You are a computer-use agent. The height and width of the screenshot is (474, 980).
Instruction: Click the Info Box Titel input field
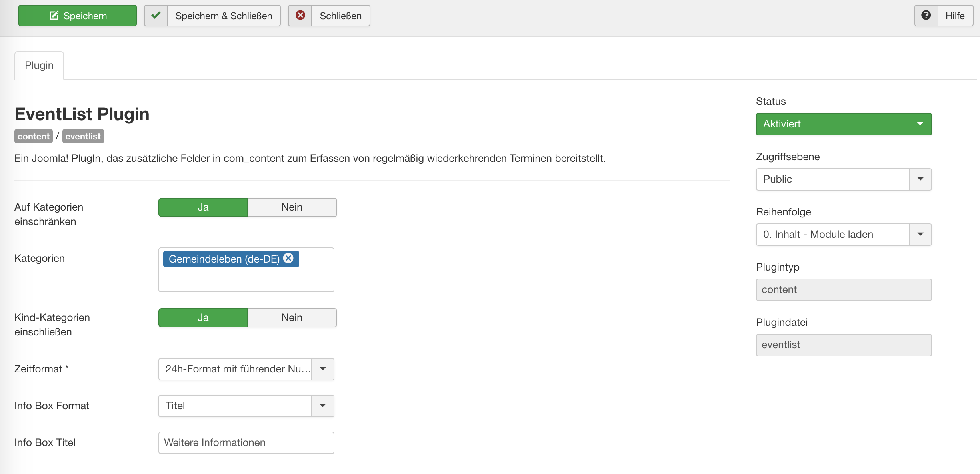[x=246, y=443]
